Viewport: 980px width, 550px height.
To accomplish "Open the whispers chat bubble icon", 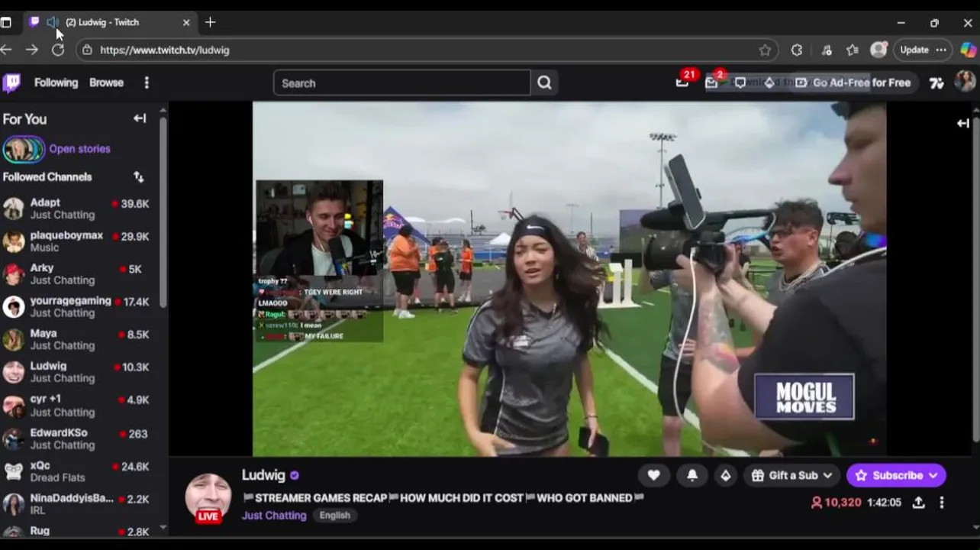I will pyautogui.click(x=740, y=82).
